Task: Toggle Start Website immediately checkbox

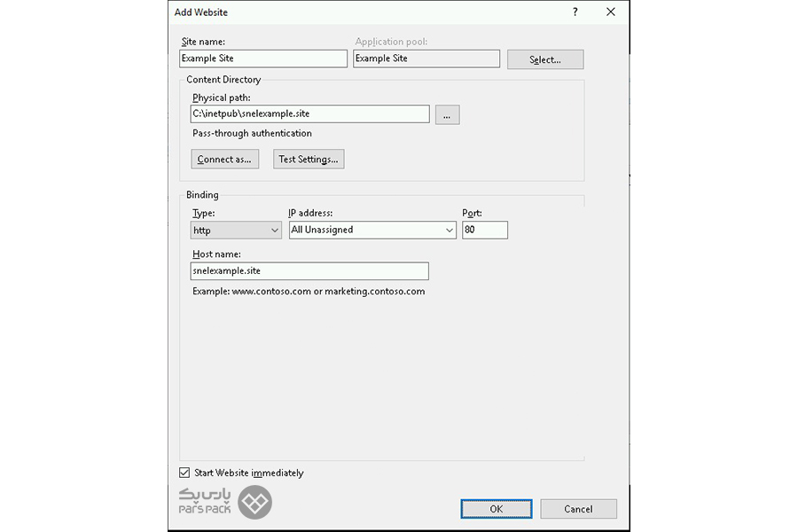Action: [184, 473]
